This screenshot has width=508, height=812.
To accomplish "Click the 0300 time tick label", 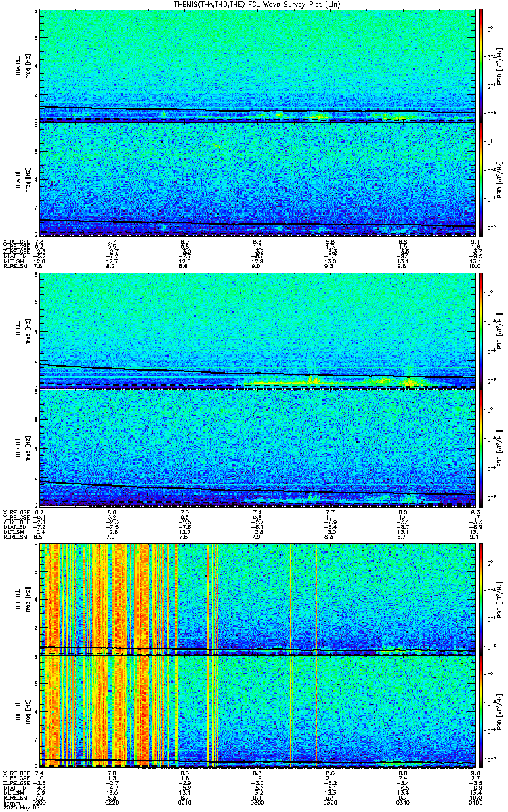I will tap(257, 802).
